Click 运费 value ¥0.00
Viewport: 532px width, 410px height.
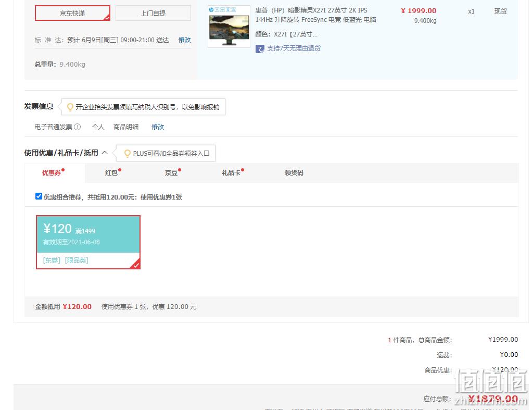[x=509, y=355]
